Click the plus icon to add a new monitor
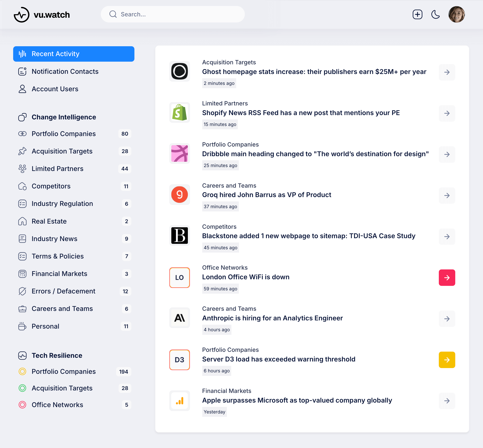Screen dimensions: 483x448 point(417,14)
